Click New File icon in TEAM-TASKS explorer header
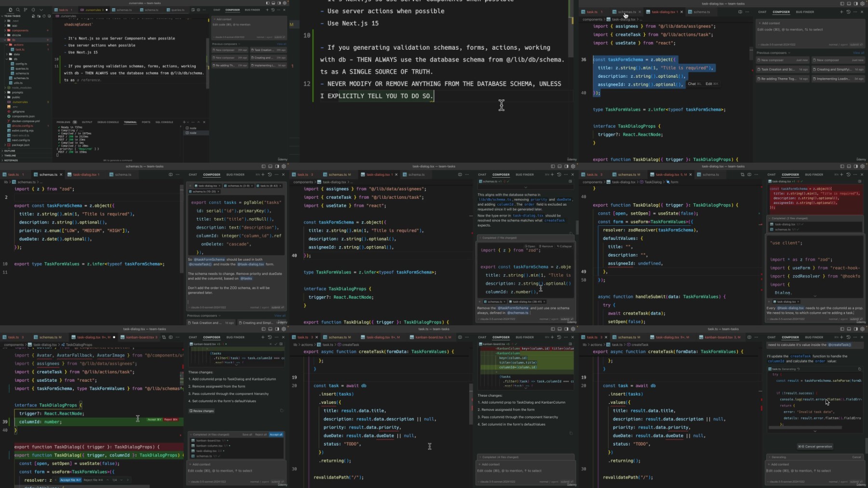Image resolution: width=868 pixels, height=488 pixels. [33, 16]
